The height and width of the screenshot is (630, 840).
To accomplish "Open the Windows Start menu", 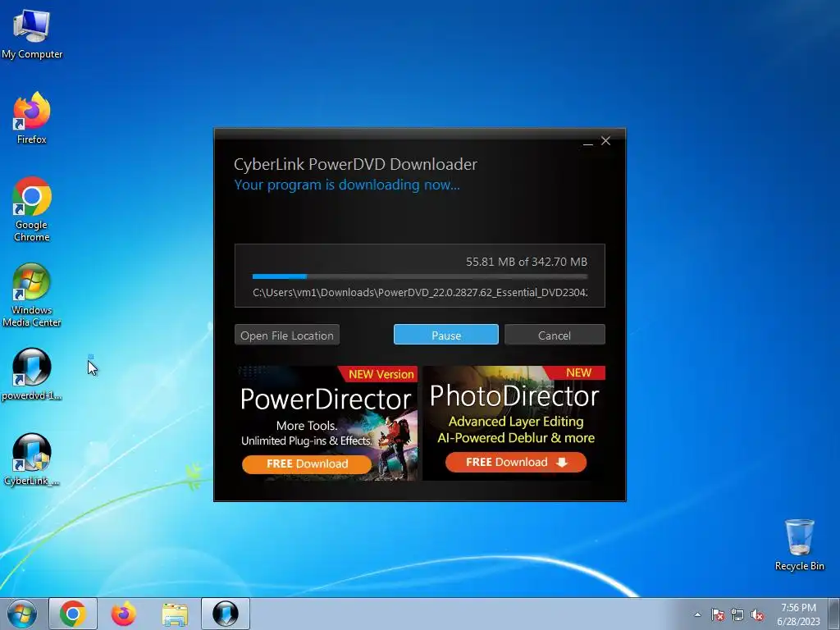I will coord(22,614).
